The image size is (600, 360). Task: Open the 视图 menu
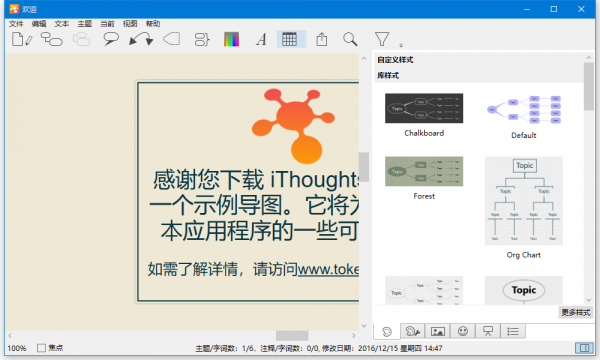130,24
